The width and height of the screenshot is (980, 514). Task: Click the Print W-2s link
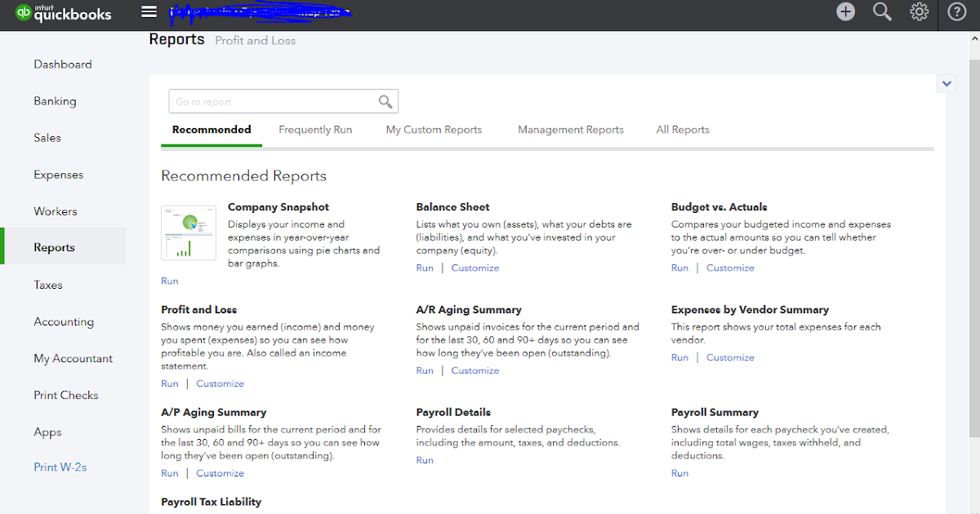(60, 467)
